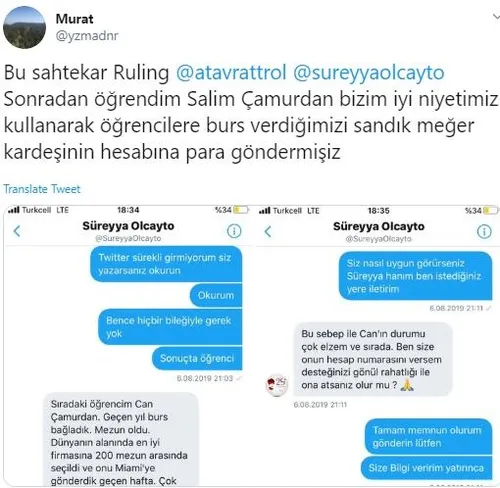Image resolution: width=500 pixels, height=488 pixels.
Task: Click the Murat display name
Action: pyautogui.click(x=74, y=19)
